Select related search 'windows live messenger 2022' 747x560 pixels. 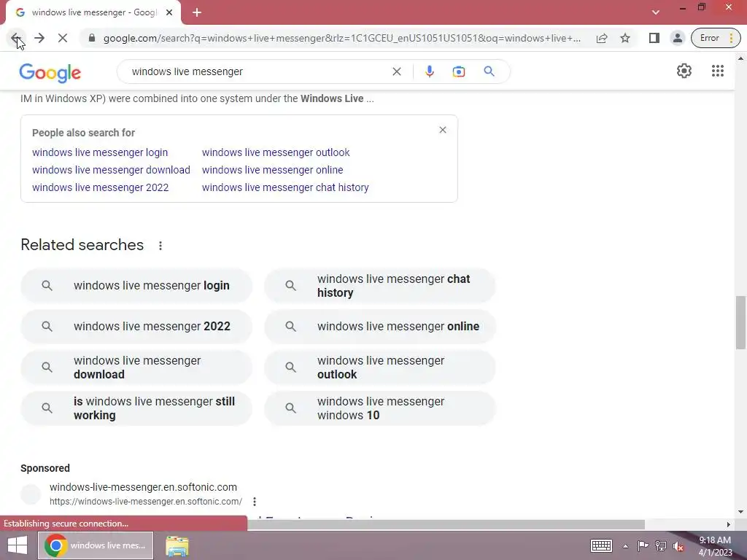tap(136, 327)
